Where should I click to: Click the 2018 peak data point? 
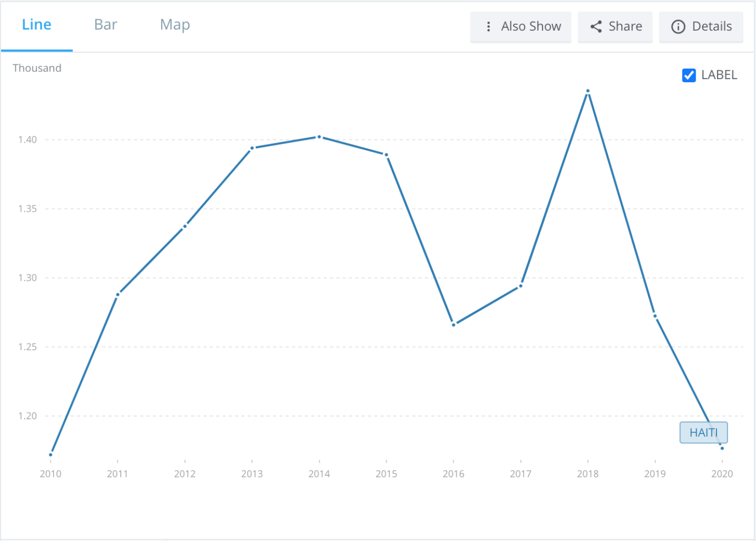pos(588,91)
